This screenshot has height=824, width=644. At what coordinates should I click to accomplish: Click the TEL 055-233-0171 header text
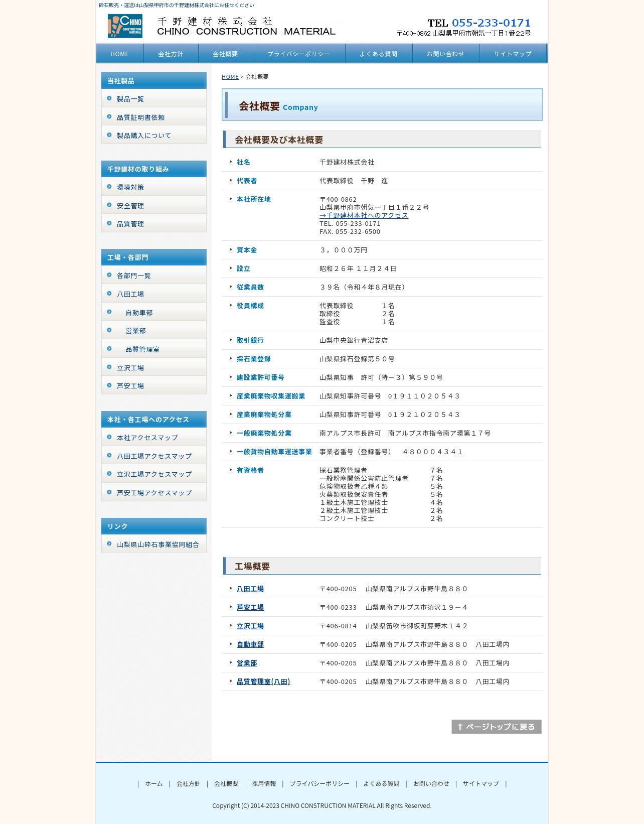point(479,23)
